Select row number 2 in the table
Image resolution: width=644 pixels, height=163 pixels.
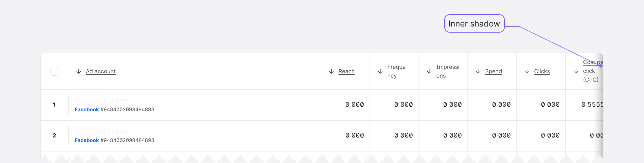point(54,135)
